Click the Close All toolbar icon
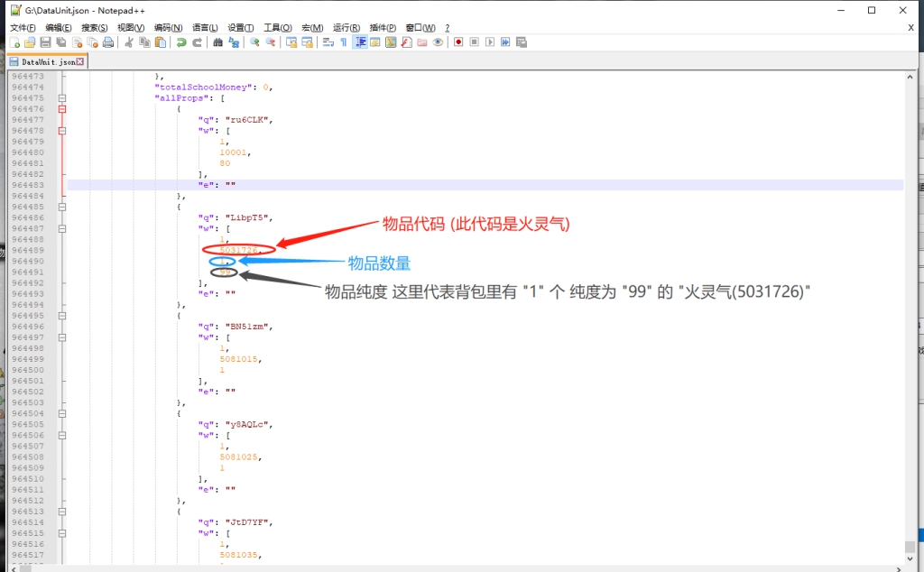This screenshot has height=572, width=924. tap(93, 42)
